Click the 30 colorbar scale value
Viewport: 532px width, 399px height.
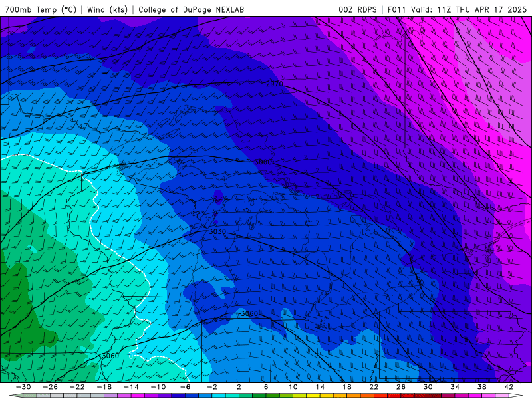click(x=428, y=387)
